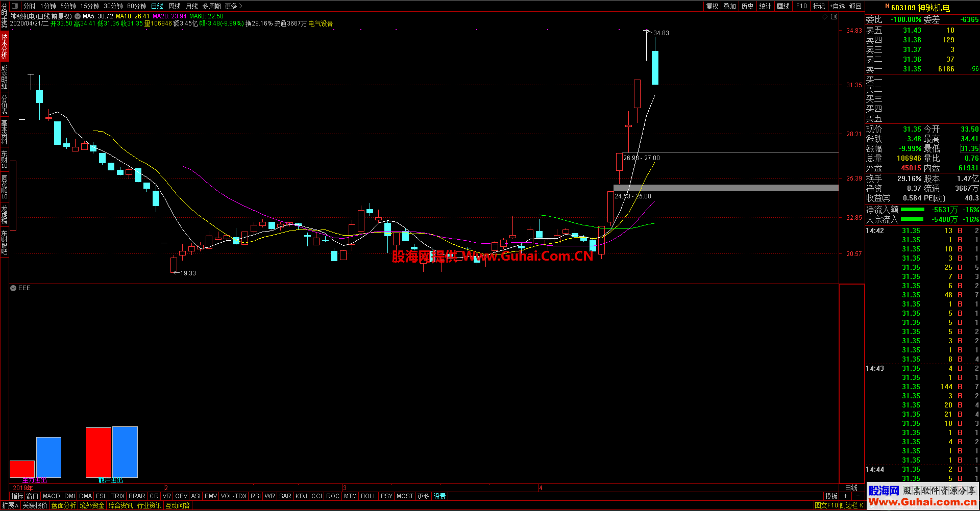Click the 603109 神驰机电 stock title

[x=921, y=8]
